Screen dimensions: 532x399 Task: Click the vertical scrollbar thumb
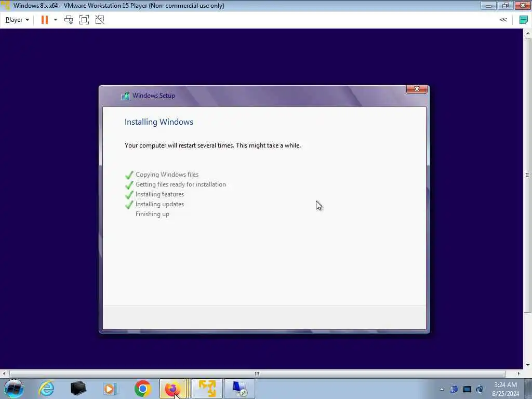[527, 175]
